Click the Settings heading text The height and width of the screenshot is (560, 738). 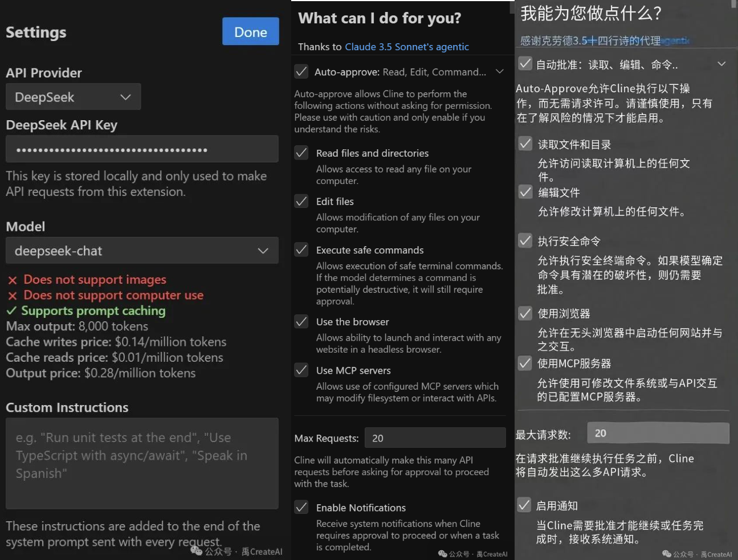tap(36, 32)
